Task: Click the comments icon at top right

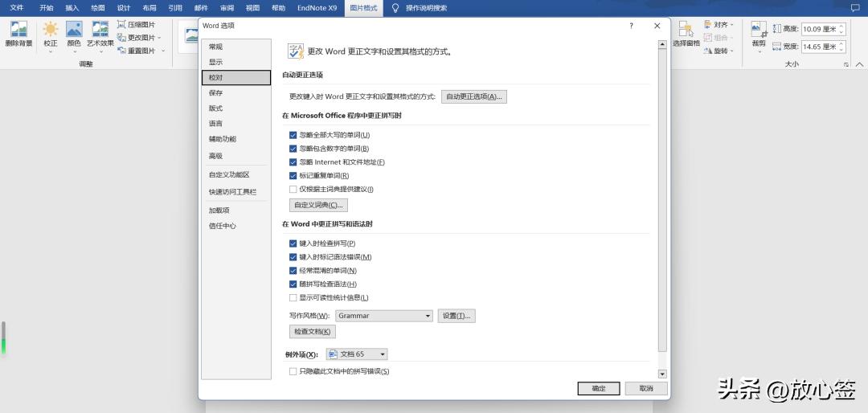Action: [854, 8]
